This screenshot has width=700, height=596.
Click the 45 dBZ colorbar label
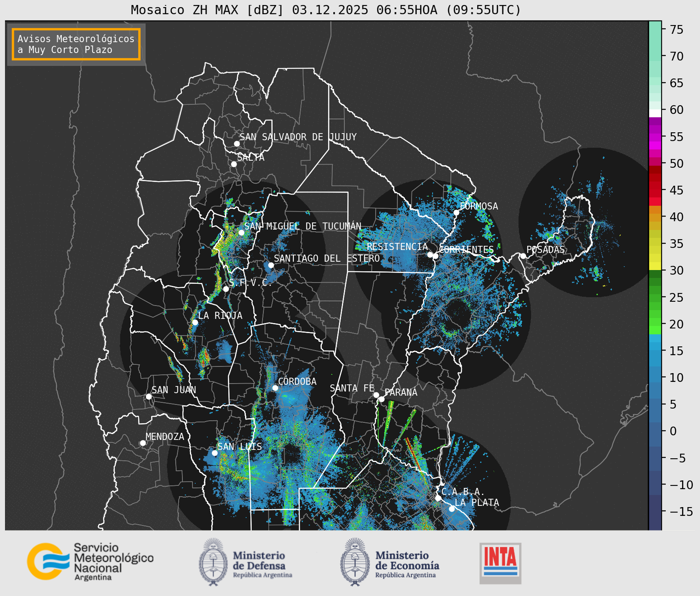click(677, 190)
